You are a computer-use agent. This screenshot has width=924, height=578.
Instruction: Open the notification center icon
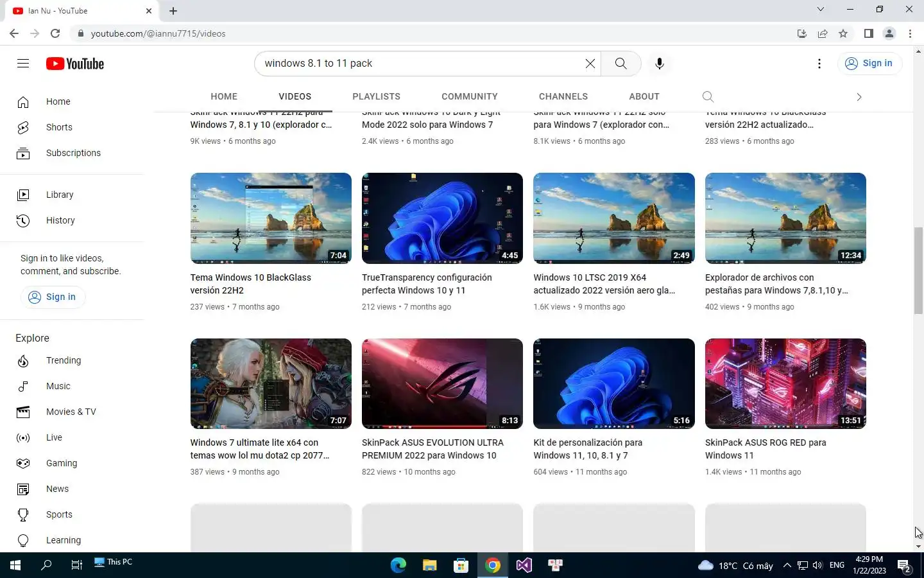point(905,566)
